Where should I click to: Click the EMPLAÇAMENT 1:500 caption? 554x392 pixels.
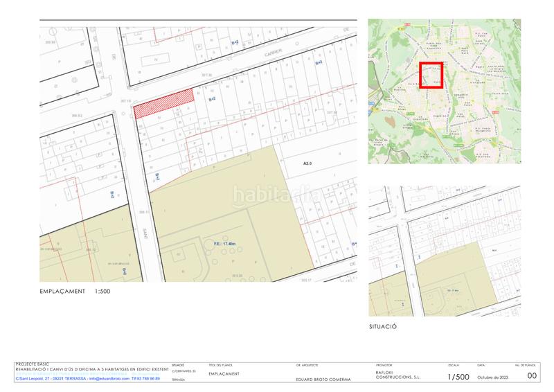point(75,292)
